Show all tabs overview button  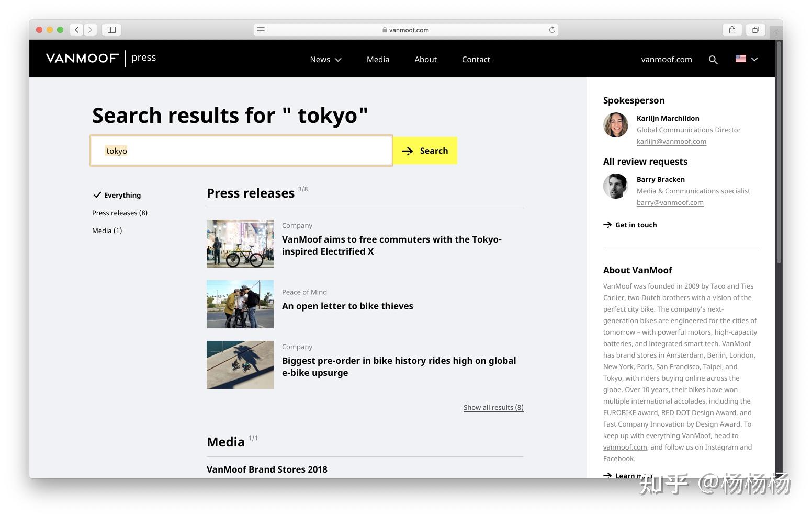pyautogui.click(x=755, y=30)
